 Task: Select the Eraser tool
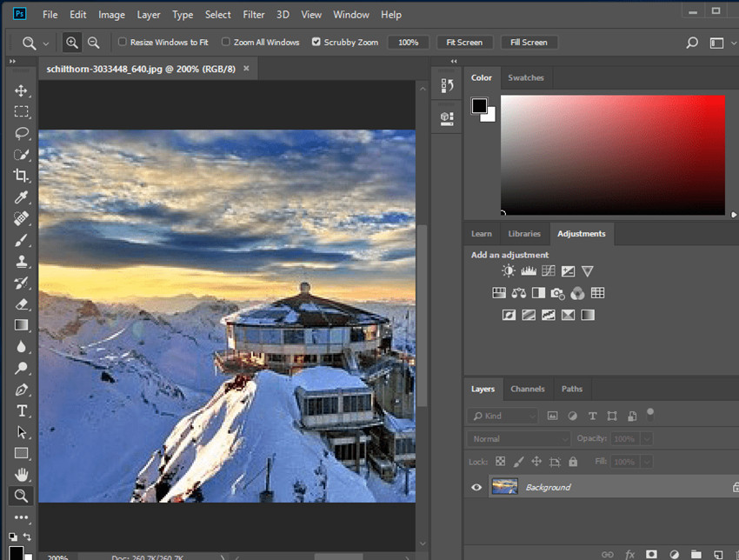pos(22,304)
